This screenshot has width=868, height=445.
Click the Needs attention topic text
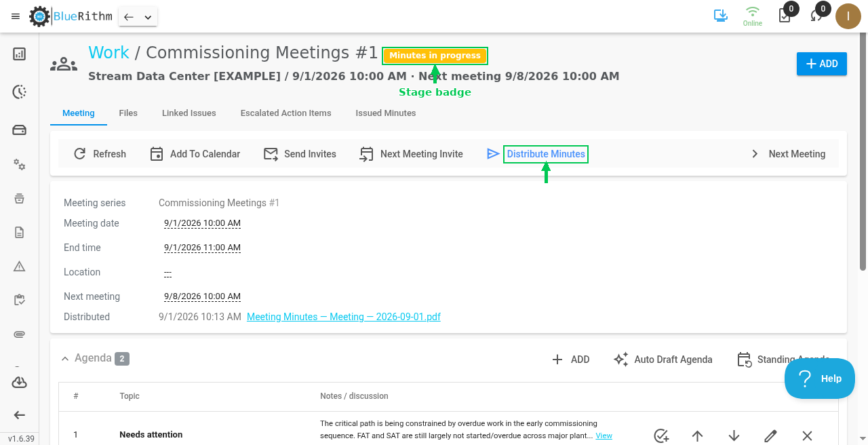[x=151, y=434]
